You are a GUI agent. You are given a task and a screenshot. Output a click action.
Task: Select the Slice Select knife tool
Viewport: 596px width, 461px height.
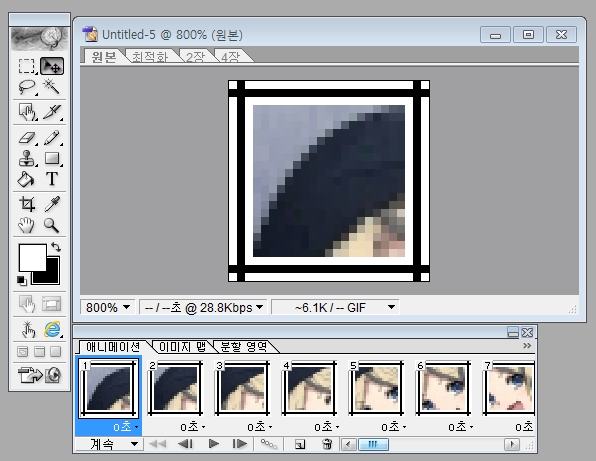pyautogui.click(x=52, y=112)
